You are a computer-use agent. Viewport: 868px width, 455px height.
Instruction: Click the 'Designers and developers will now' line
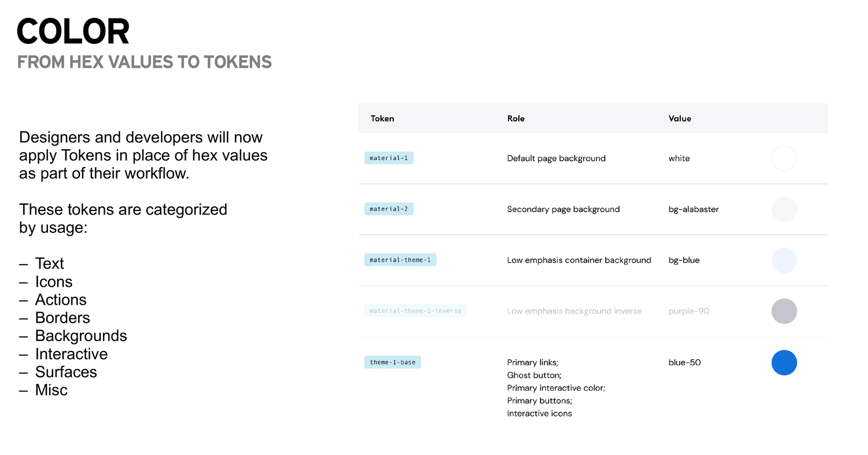click(141, 138)
